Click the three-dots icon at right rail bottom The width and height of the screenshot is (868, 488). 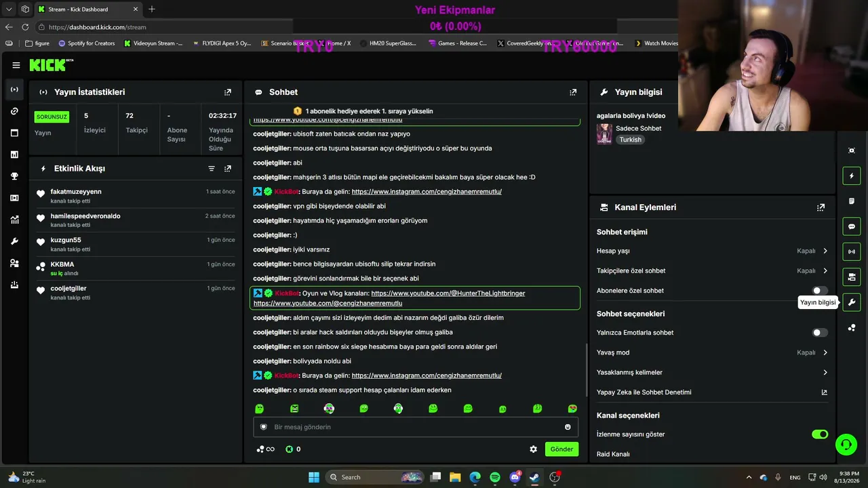(x=852, y=328)
